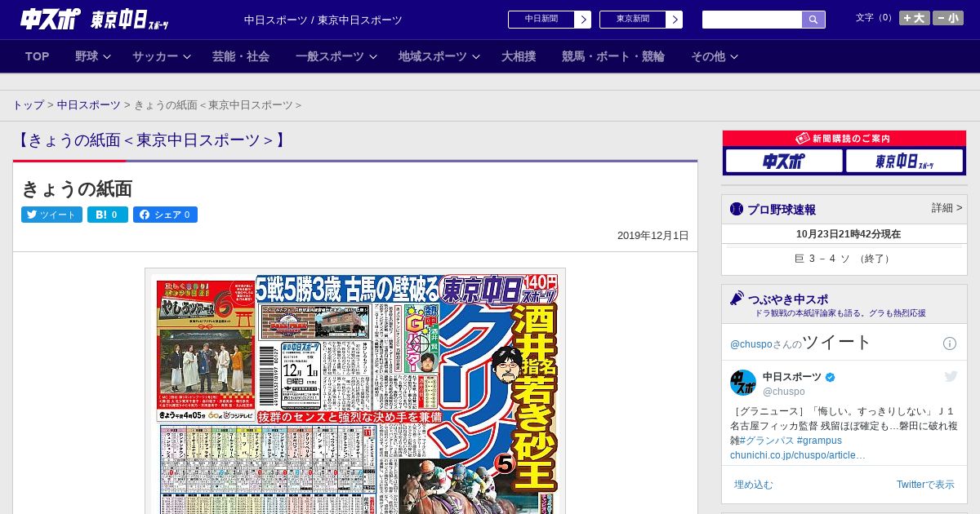
Task: Open the 芸能・社会 menu item
Action: pos(241,56)
